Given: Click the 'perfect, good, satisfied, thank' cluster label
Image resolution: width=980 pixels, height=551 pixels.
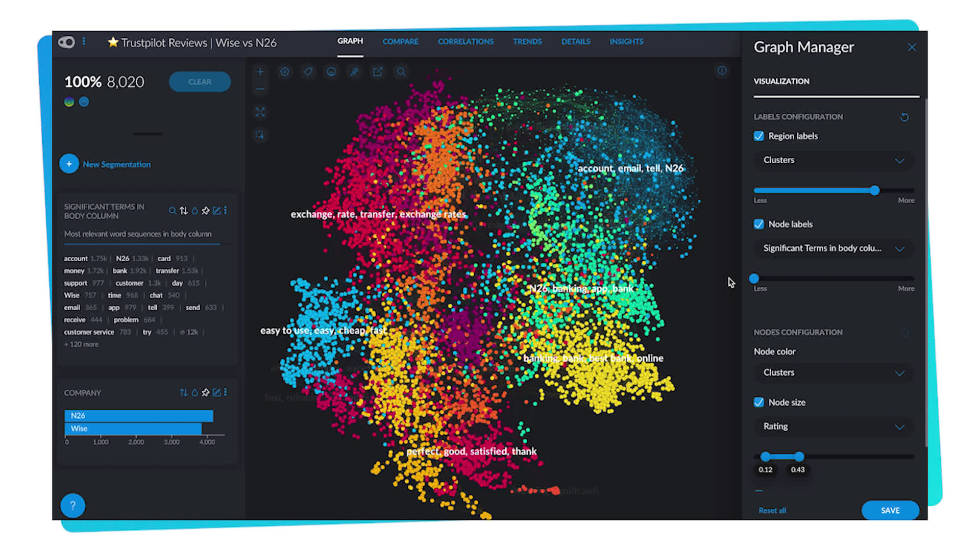Looking at the screenshot, I should (471, 452).
